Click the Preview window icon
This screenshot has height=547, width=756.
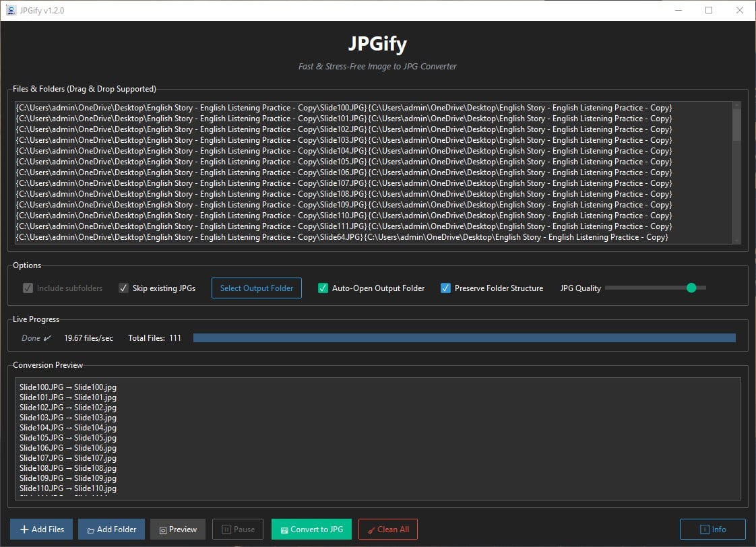(162, 529)
